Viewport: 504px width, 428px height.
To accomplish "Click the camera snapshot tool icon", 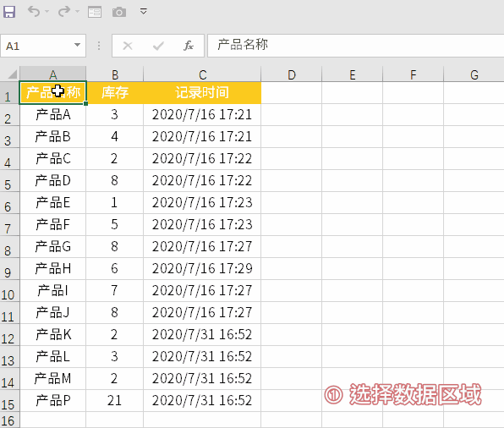I will pyautogui.click(x=119, y=12).
